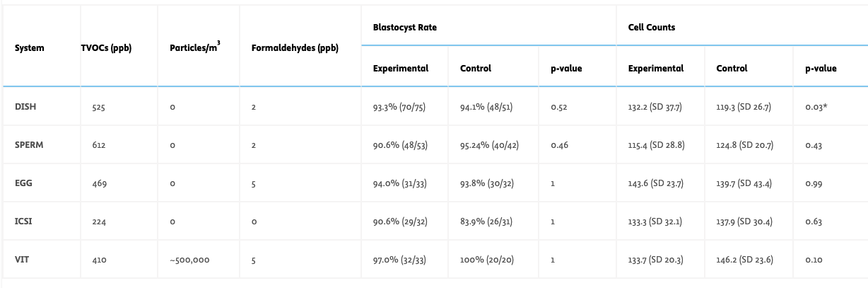868x288 pixels.
Task: Click the ICSI row label
Action: coord(24,221)
